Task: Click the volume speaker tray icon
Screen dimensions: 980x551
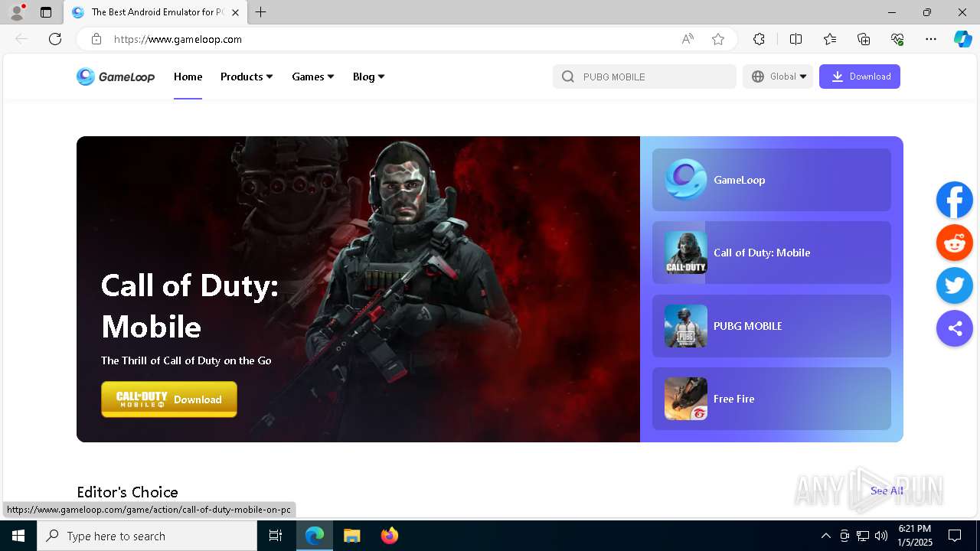Action: (881, 536)
